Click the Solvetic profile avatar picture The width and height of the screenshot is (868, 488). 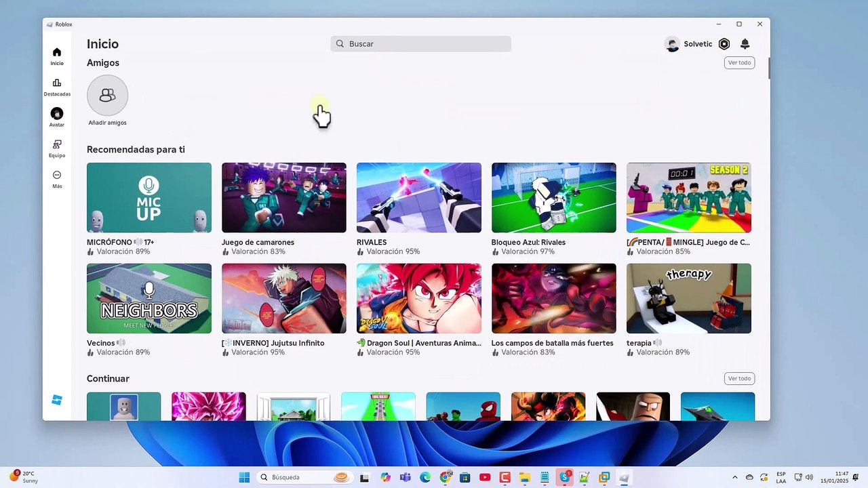point(672,44)
